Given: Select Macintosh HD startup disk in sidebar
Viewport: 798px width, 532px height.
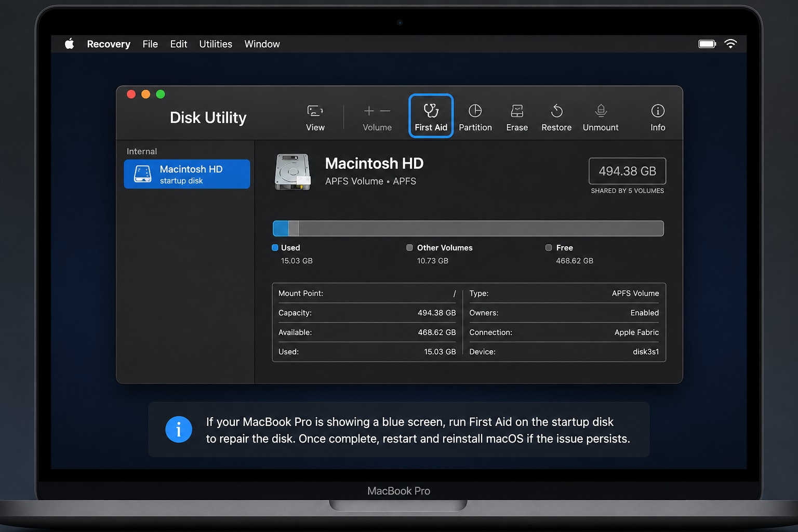Looking at the screenshot, I should (187, 174).
